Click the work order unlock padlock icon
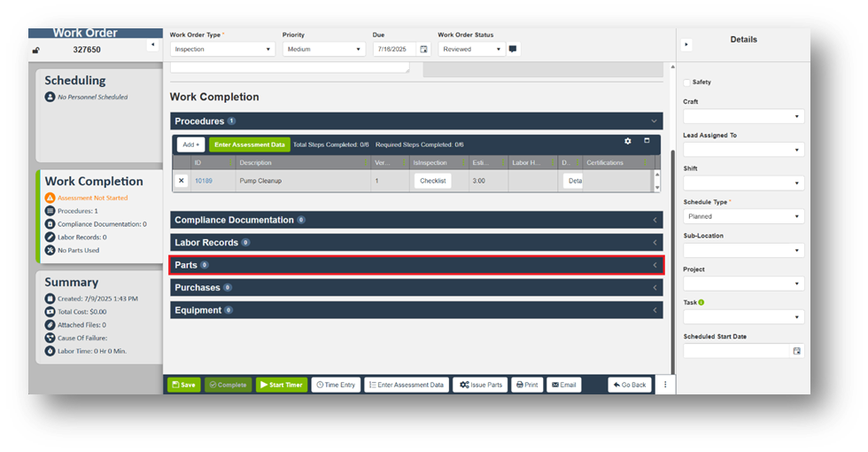The height and width of the screenshot is (452, 868). point(36,51)
